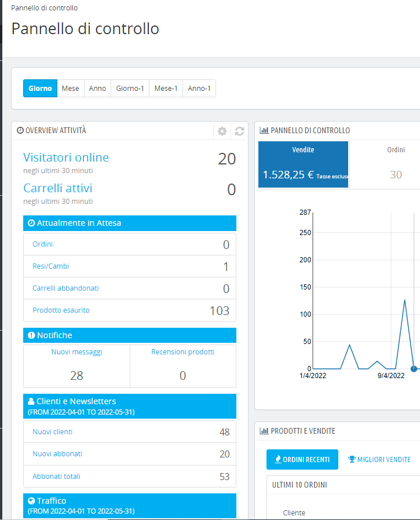Show the Ordini chart tab
The height and width of the screenshot is (520, 420).
coord(396,164)
